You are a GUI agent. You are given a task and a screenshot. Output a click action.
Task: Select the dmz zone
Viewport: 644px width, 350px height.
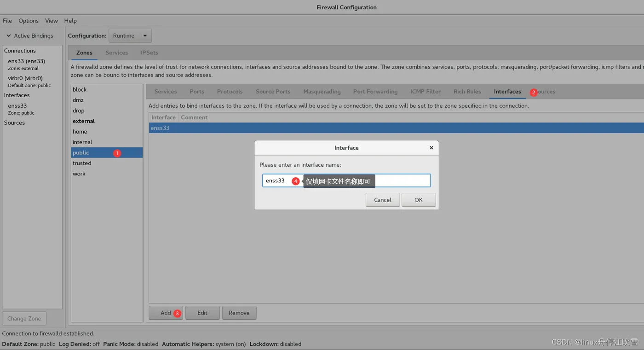click(107, 100)
